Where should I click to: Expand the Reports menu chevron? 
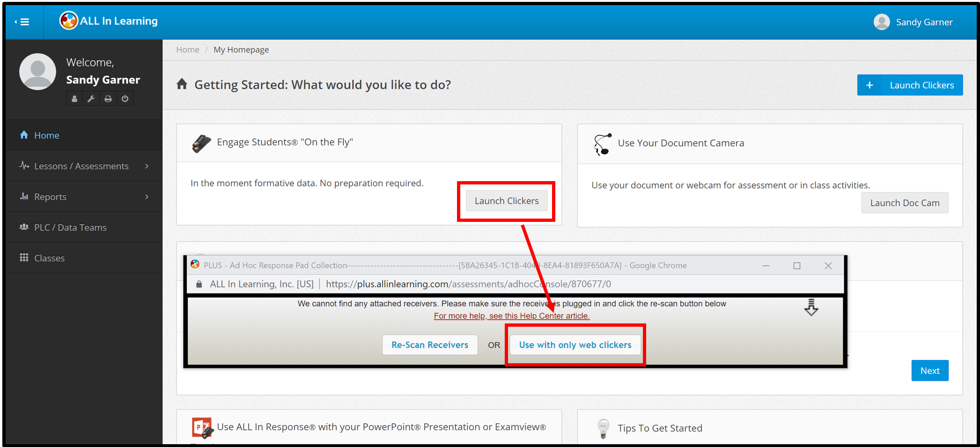point(147,197)
